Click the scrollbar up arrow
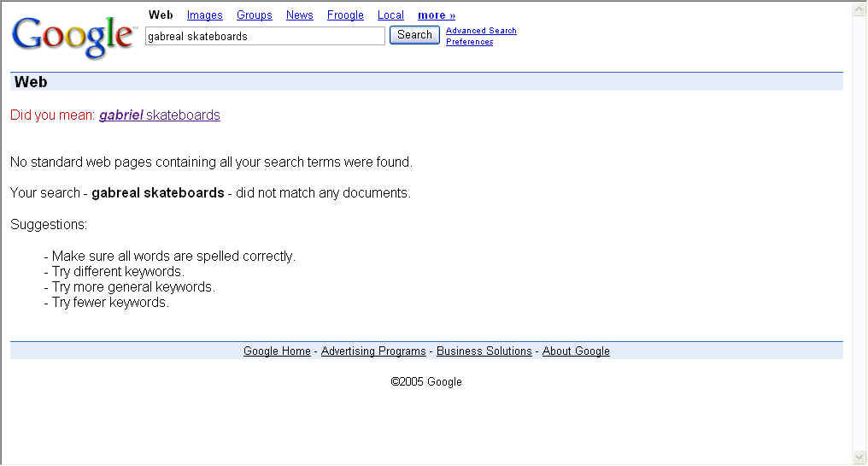The image size is (868, 466). 859,9
